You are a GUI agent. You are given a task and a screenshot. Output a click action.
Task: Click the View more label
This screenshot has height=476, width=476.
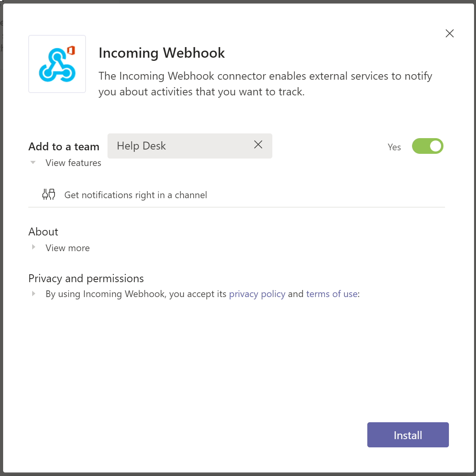[x=67, y=248]
